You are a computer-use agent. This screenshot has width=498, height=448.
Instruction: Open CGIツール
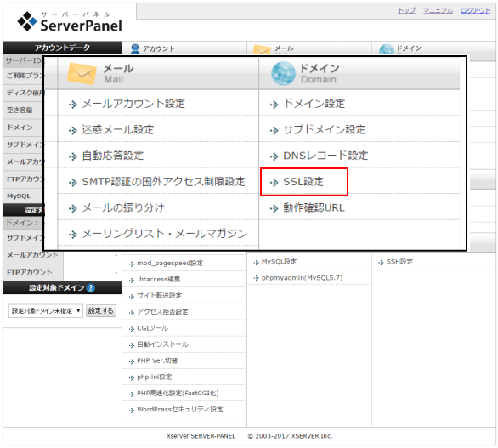152,328
